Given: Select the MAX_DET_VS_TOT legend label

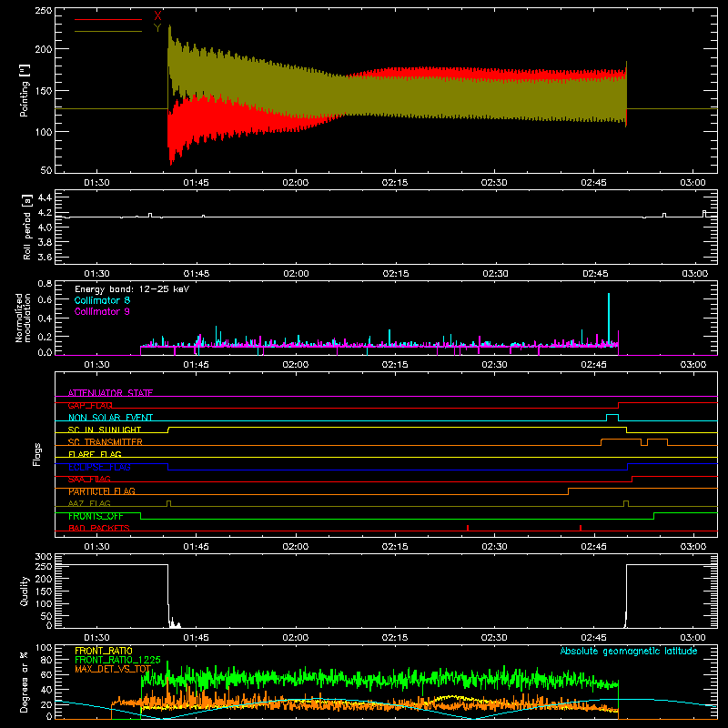Looking at the screenshot, I should point(113,669).
